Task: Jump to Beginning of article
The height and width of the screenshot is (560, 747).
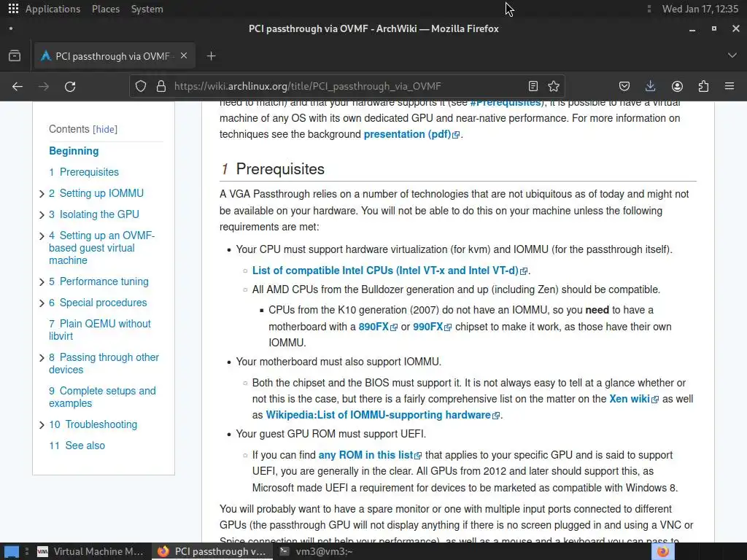Action: pos(74,151)
